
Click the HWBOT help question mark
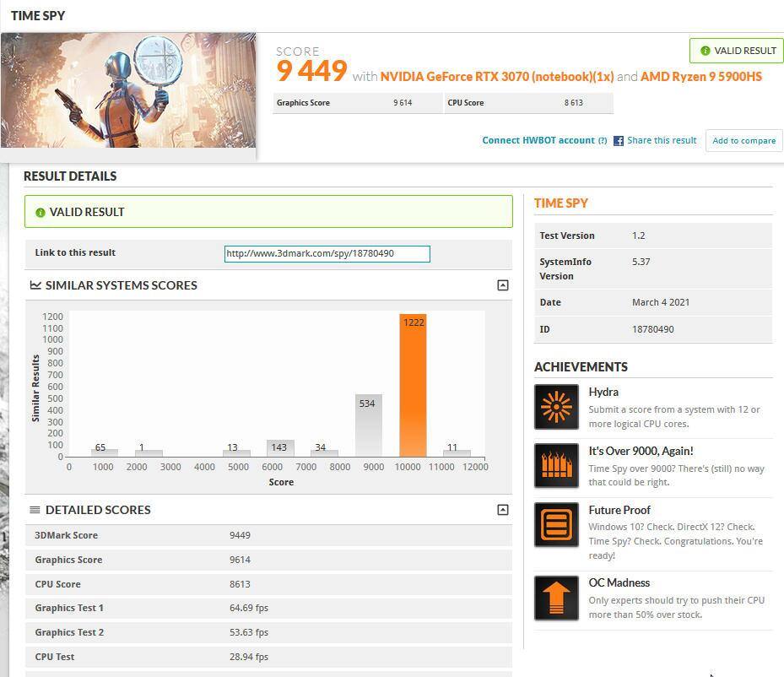pyautogui.click(x=603, y=141)
